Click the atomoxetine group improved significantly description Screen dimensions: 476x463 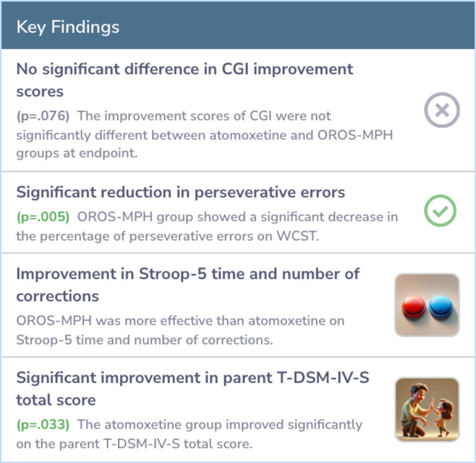tap(190, 434)
